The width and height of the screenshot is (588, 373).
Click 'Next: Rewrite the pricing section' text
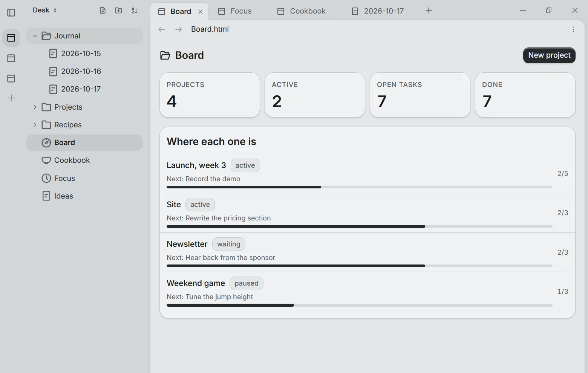[x=219, y=218]
